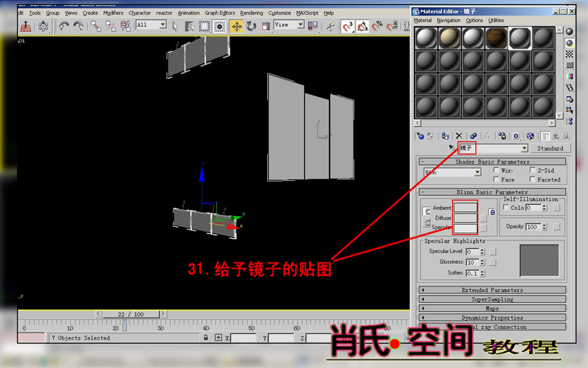
Task: Click the Diffuse map slot button
Action: pos(484,218)
